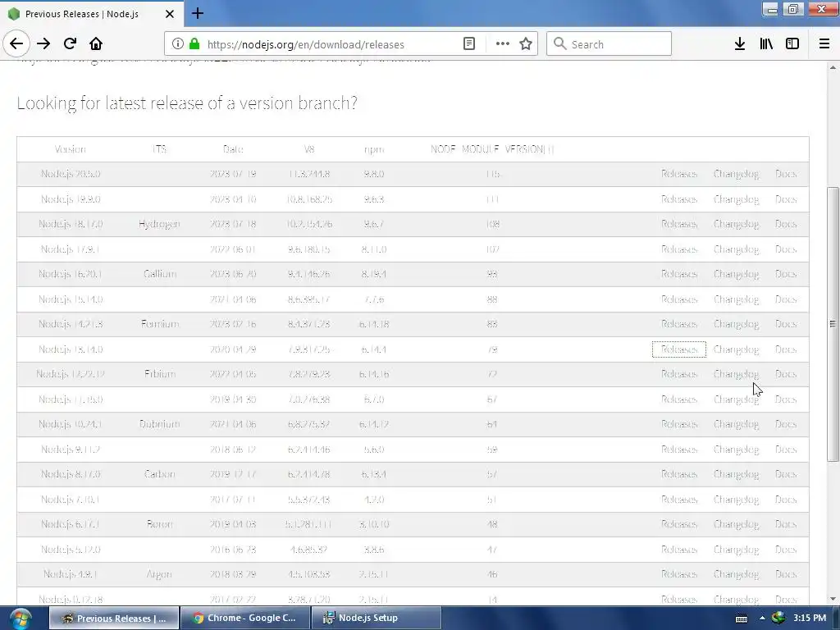Click the npm column header
This screenshot has width=840, height=630.
pos(374,149)
